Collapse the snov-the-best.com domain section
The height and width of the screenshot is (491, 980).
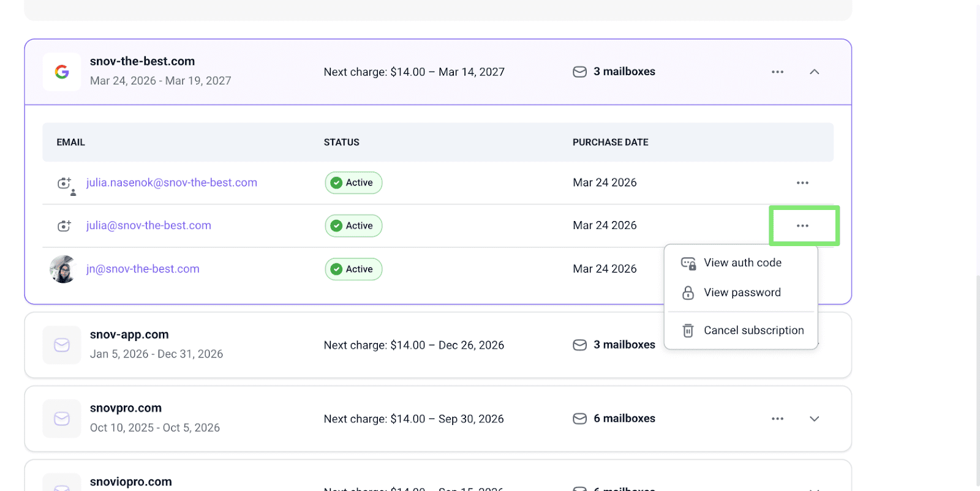tap(814, 72)
